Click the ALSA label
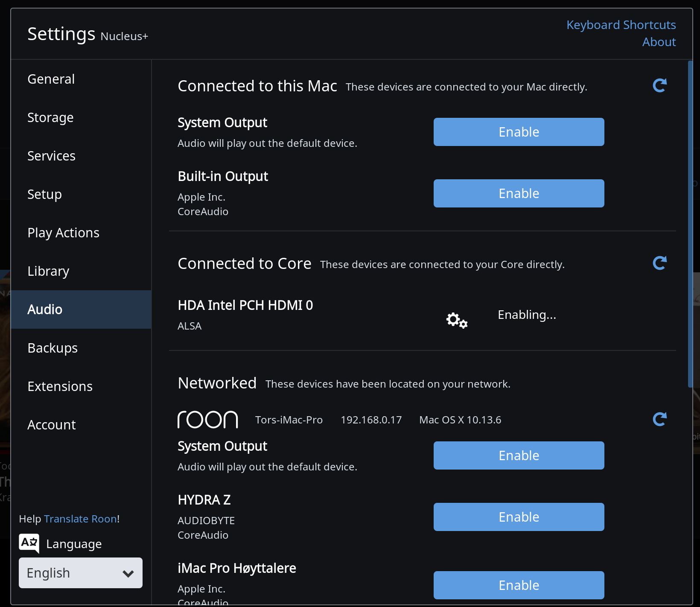The height and width of the screenshot is (607, 700). 190,326
